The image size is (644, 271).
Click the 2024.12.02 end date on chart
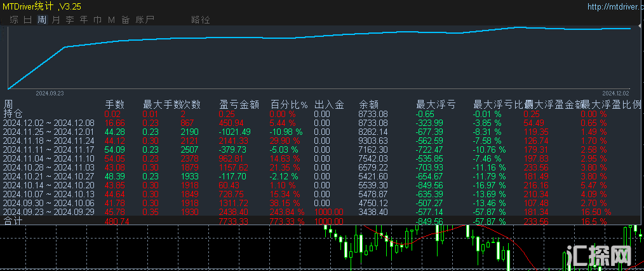615,92
